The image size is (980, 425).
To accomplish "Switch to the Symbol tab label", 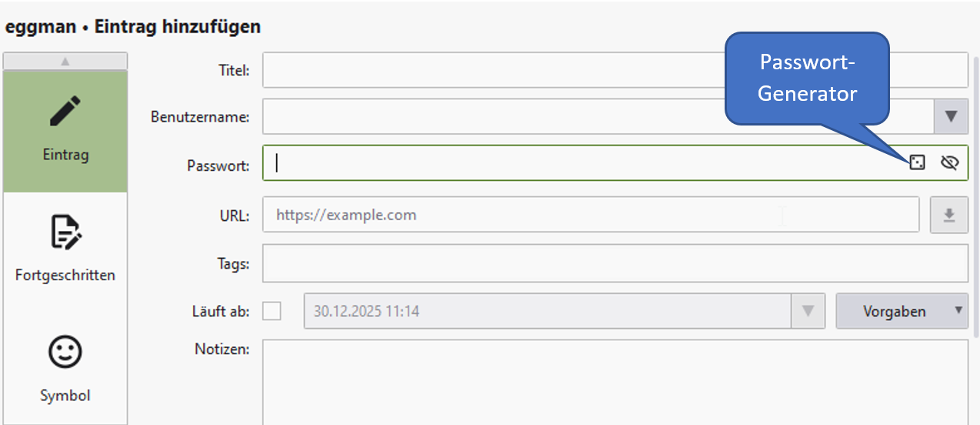I will click(x=65, y=396).
